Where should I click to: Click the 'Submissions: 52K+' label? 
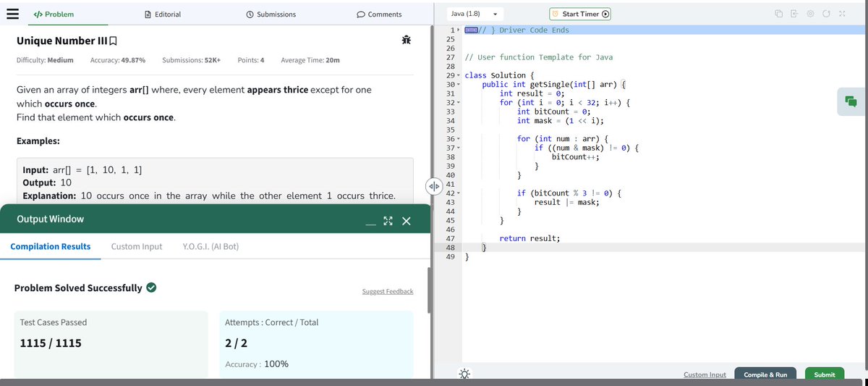coord(192,60)
